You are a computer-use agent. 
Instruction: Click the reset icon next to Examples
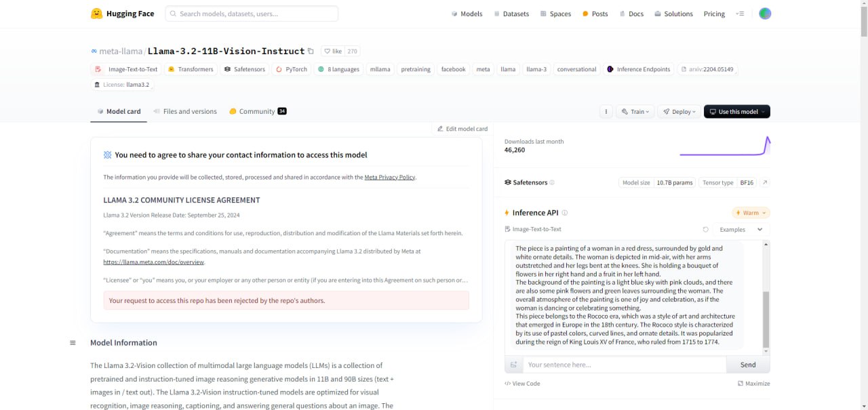(705, 230)
